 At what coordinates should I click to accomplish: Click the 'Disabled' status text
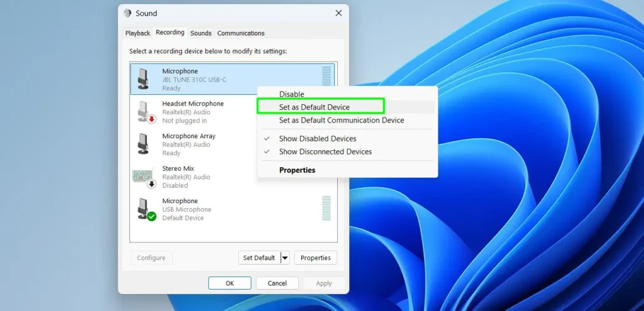click(x=175, y=185)
